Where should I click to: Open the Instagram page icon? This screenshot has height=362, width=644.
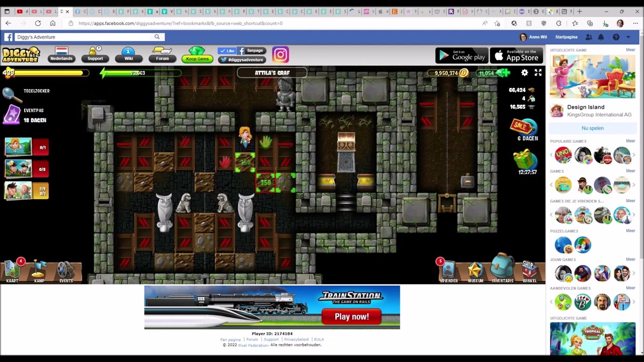click(x=280, y=55)
